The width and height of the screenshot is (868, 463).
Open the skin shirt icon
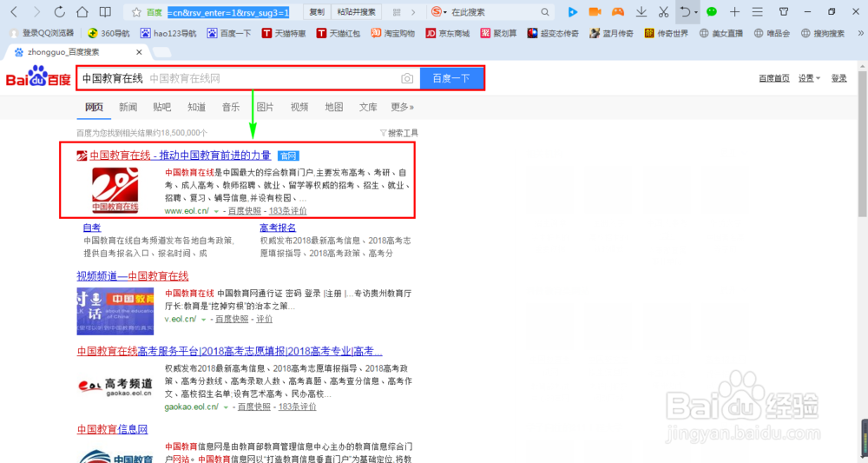pos(784,11)
